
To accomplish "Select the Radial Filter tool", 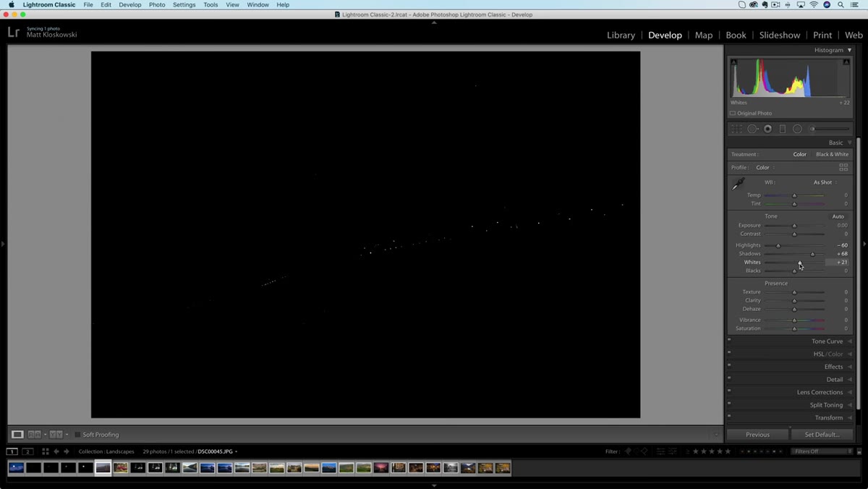I will click(x=797, y=129).
